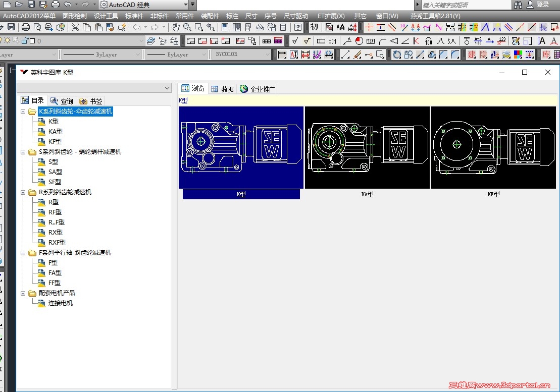
Task: Click the red 隐 icon
Action: pos(483,54)
